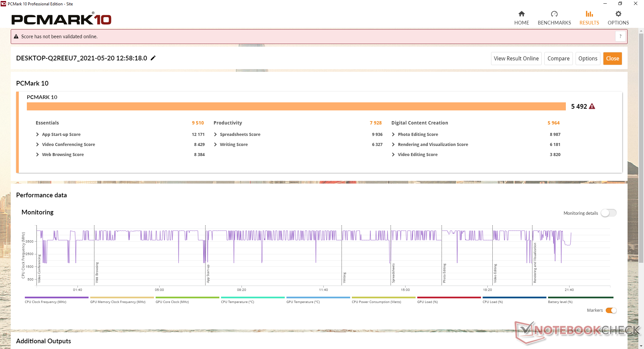Click the scrollbar down arrow
Image resolution: width=644 pixels, height=349 pixels.
click(641, 346)
